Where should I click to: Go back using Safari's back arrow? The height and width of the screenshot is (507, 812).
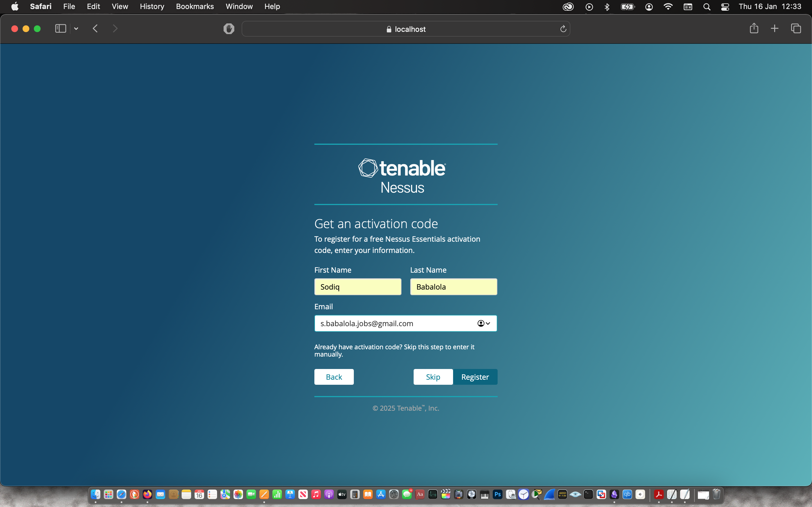(x=95, y=29)
